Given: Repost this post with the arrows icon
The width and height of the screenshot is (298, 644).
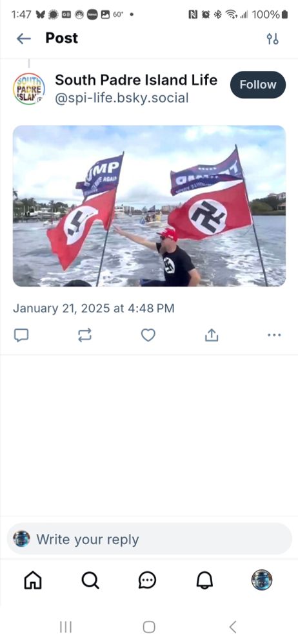Looking at the screenshot, I should click(x=84, y=335).
